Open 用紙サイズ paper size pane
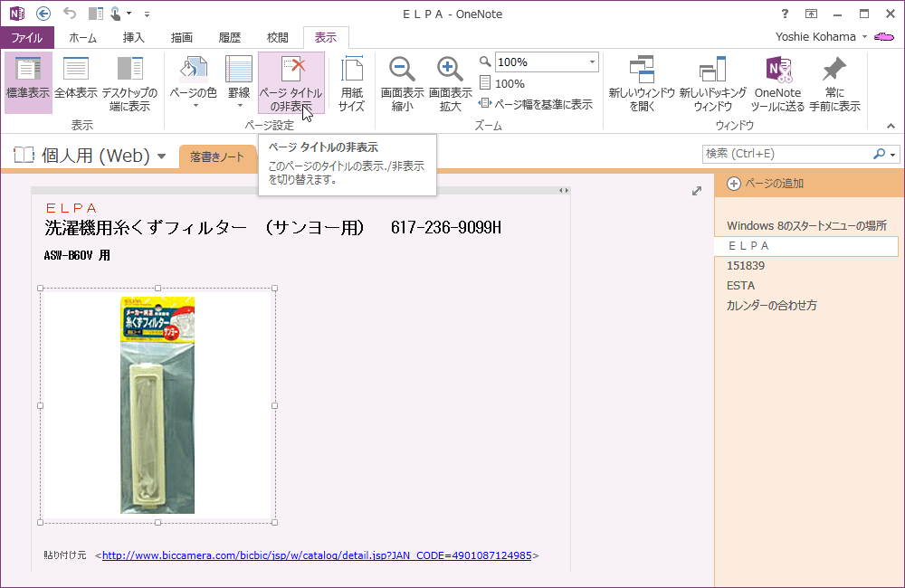This screenshot has height=588, width=905. pos(351,82)
